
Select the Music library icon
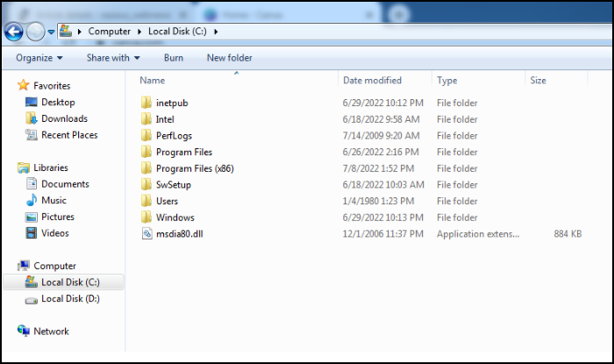pos(32,201)
